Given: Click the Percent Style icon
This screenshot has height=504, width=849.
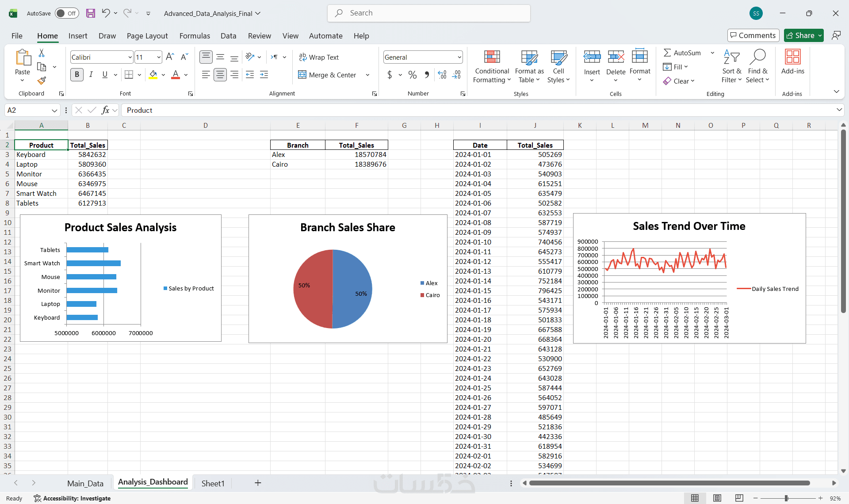Looking at the screenshot, I should click(412, 75).
